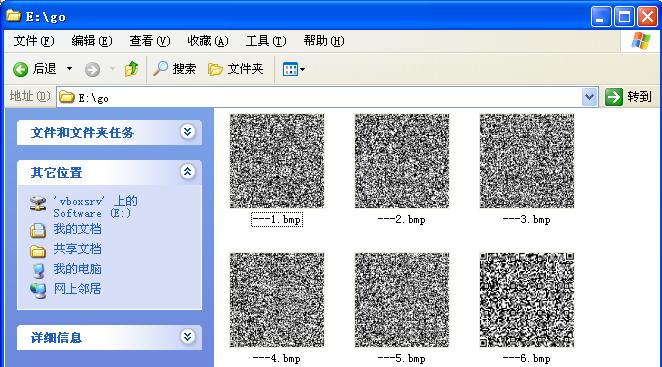Expand the address bar dropdown list

[589, 97]
